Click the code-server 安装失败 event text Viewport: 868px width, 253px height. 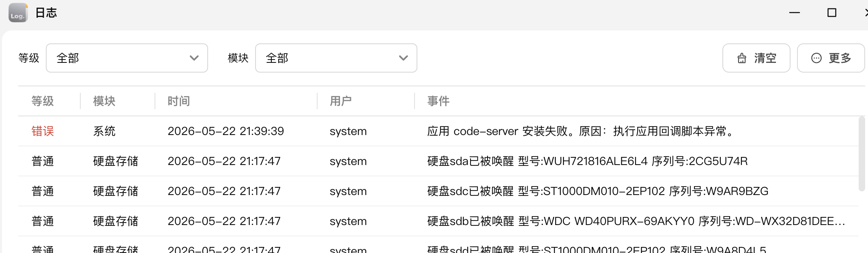[x=581, y=131]
